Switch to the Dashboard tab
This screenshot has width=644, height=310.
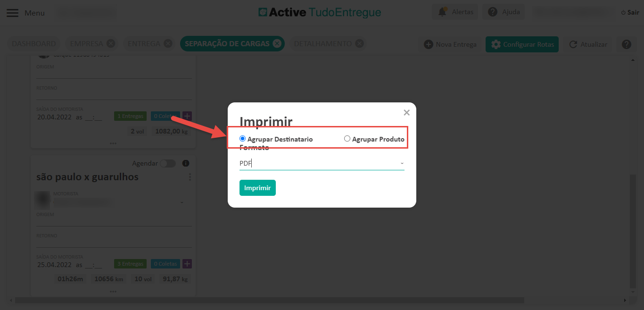point(34,44)
